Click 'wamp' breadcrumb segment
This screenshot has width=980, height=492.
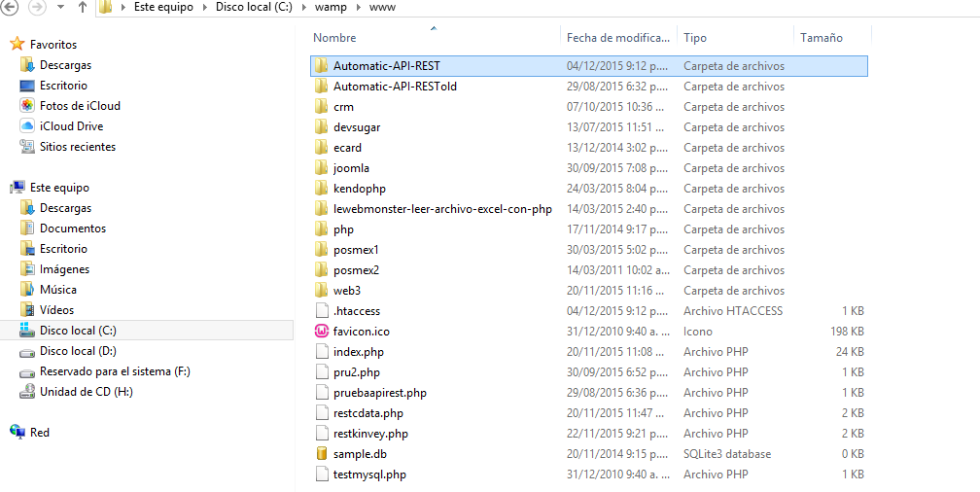(x=331, y=8)
